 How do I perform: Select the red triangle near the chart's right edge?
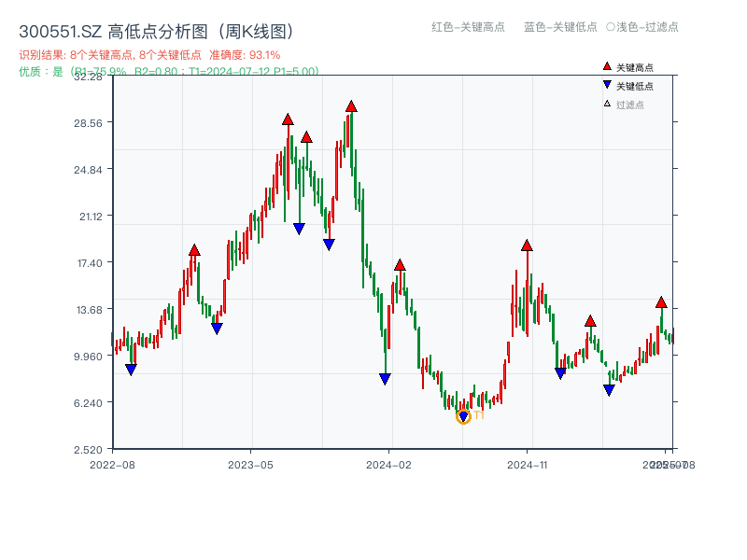[660, 302]
